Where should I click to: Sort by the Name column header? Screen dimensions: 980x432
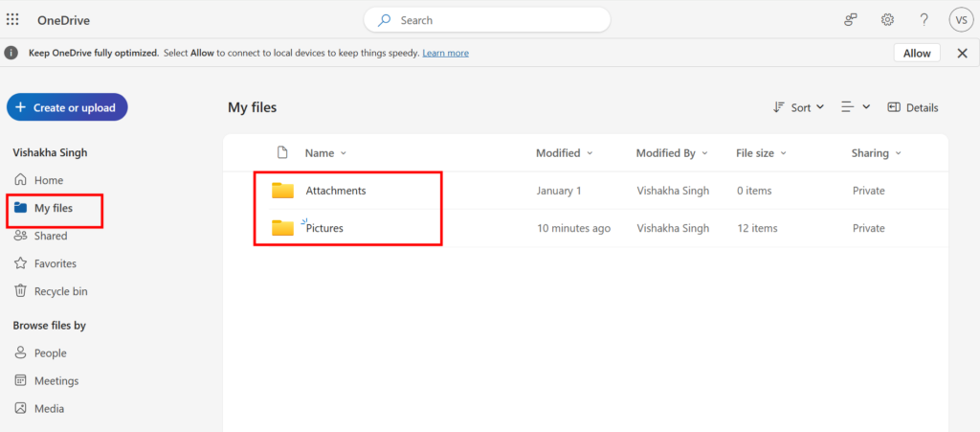point(325,153)
